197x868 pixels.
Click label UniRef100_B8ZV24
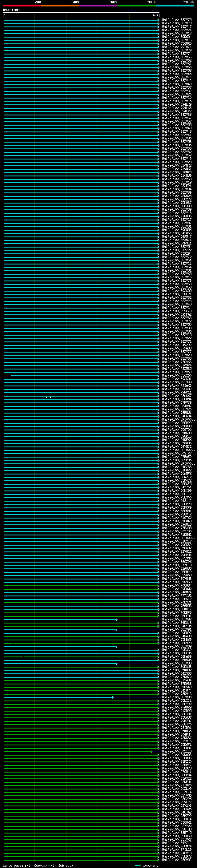tap(177, 30)
